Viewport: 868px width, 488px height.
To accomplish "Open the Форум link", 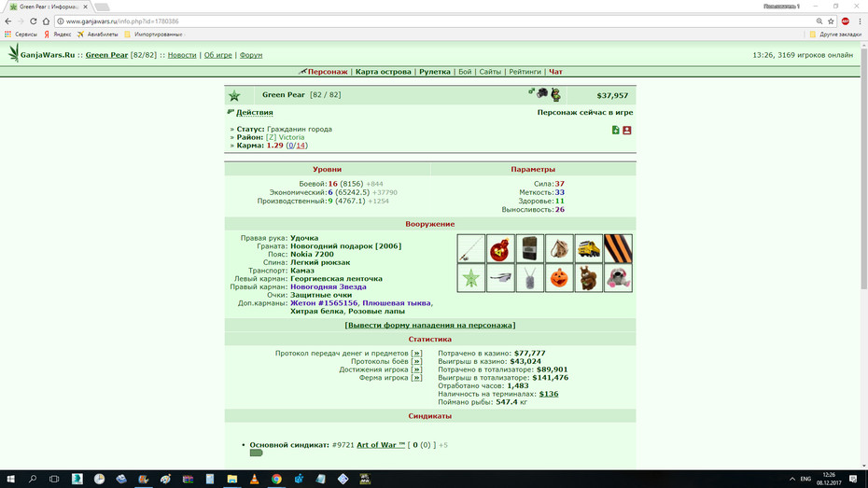I will click(x=251, y=55).
